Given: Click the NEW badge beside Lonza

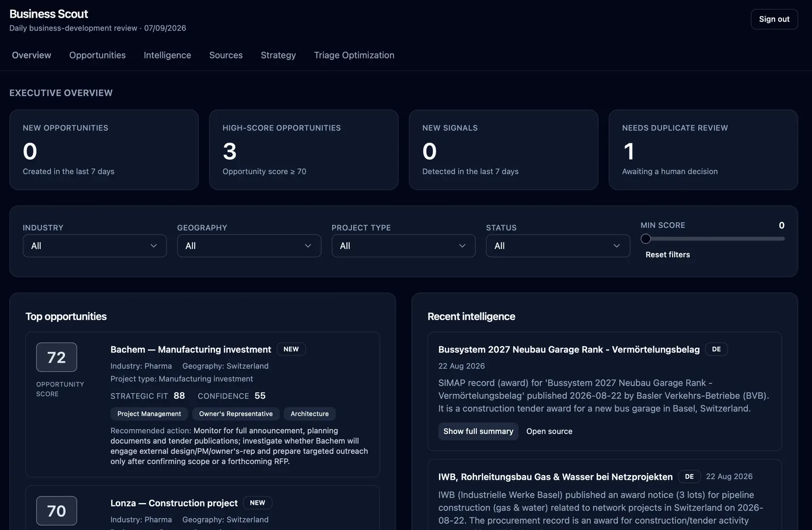Looking at the screenshot, I should [x=257, y=503].
